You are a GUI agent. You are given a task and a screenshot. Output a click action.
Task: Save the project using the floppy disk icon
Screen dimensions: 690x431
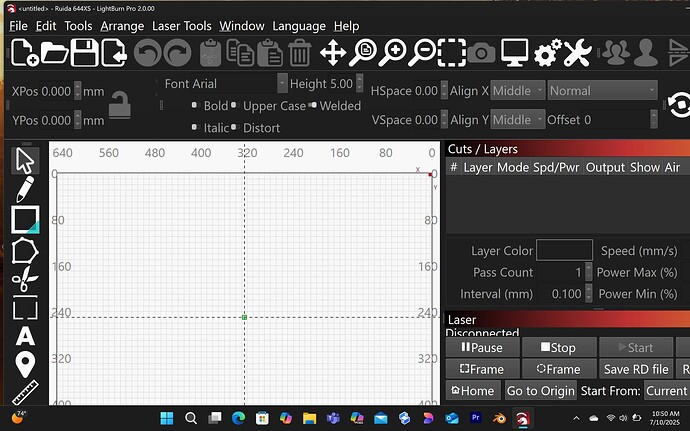[x=84, y=53]
